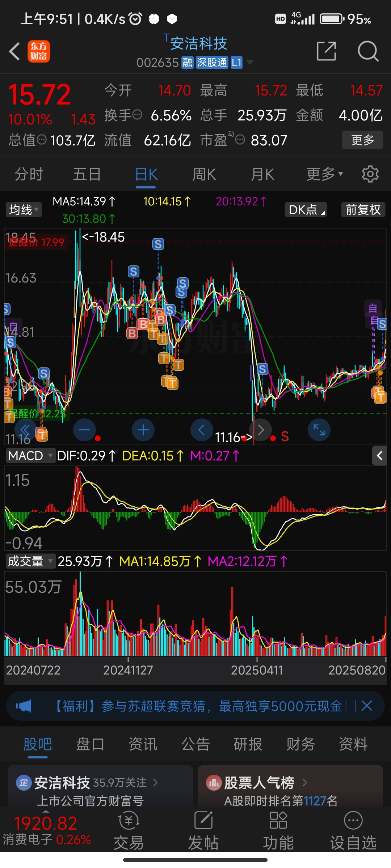Image resolution: width=391 pixels, height=868 pixels.
Task: Open the 股吧 tab
Action: pyautogui.click(x=38, y=744)
